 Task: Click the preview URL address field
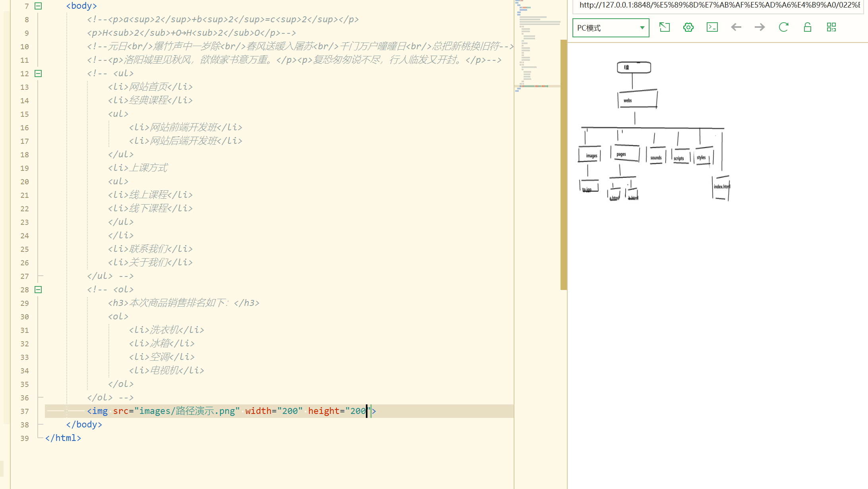pos(718,6)
